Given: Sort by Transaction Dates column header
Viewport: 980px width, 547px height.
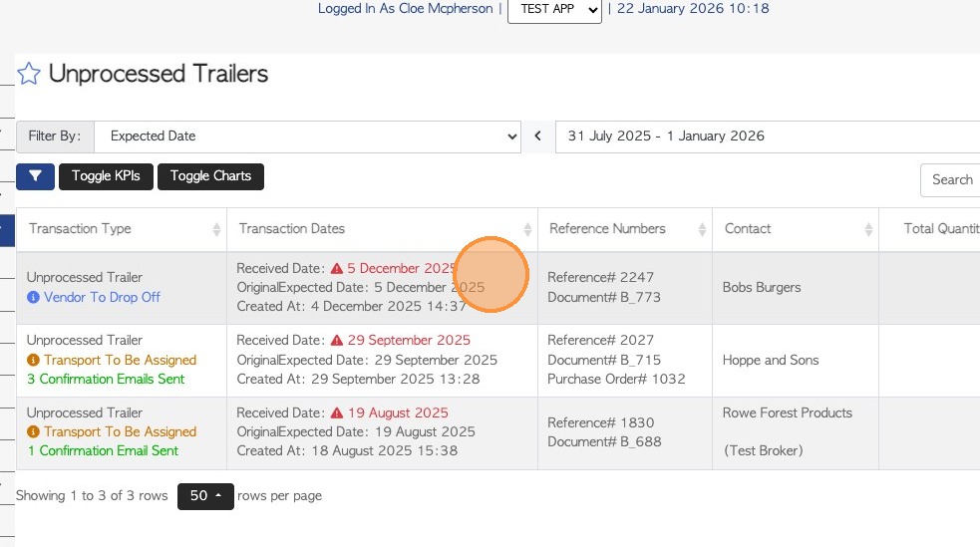Looking at the screenshot, I should (x=292, y=229).
